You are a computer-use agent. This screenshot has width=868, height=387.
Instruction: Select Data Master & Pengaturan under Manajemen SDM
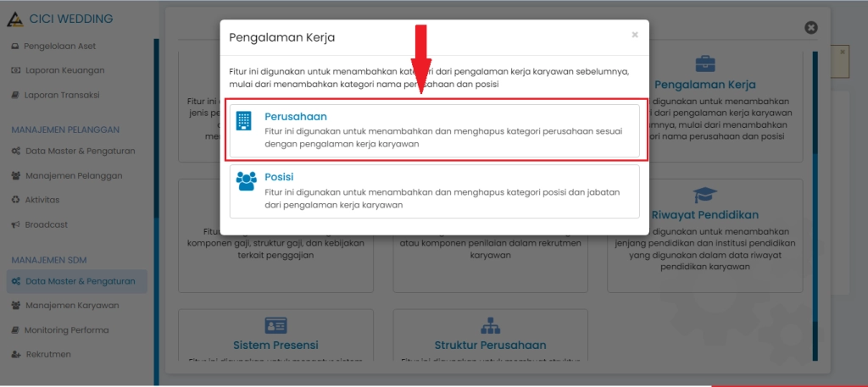(x=77, y=281)
